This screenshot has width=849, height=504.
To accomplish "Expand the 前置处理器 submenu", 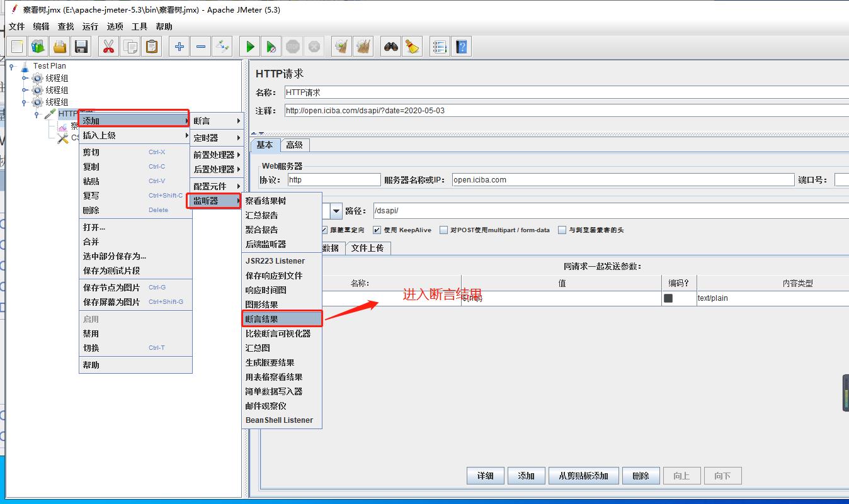I will tap(217, 155).
